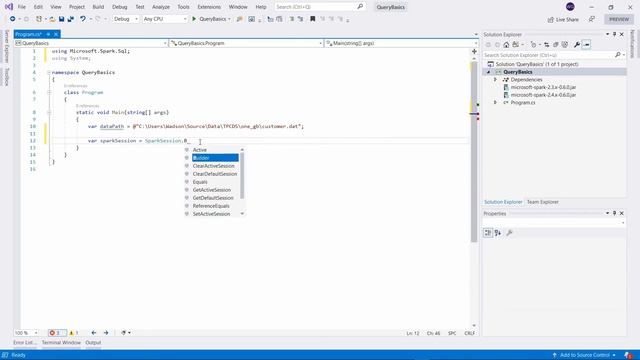Collapse the namespace QueryBasics code block

(49, 72)
